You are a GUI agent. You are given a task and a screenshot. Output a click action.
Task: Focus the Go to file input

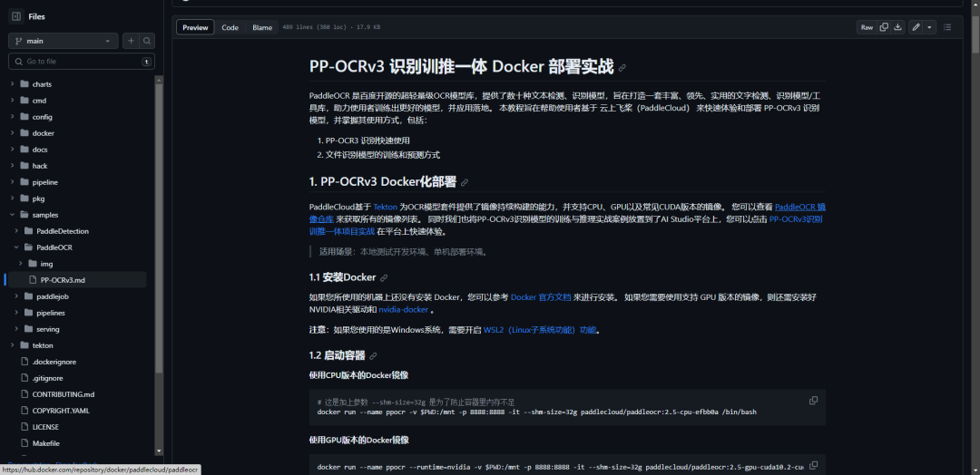pos(82,61)
